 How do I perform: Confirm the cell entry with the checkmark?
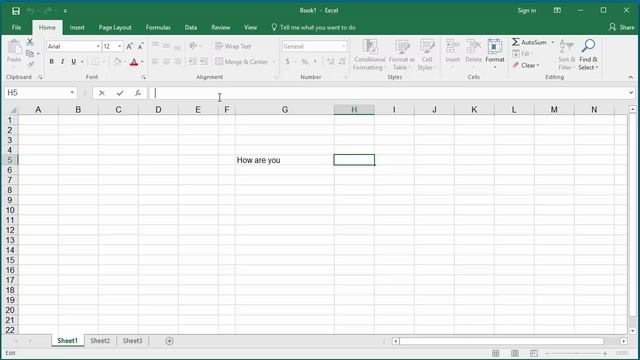click(x=120, y=93)
